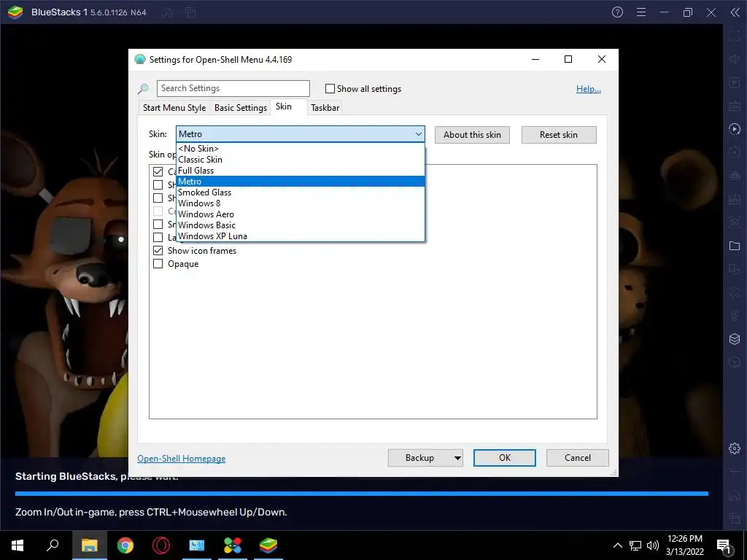This screenshot has width=747, height=560.
Task: Click the recent apps icon in sidebar
Action: 735,518
